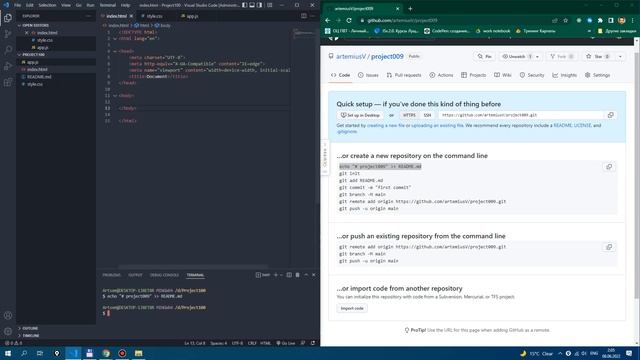Add a new terminal with the plus icon
640x360 pixels.
click(x=276, y=275)
